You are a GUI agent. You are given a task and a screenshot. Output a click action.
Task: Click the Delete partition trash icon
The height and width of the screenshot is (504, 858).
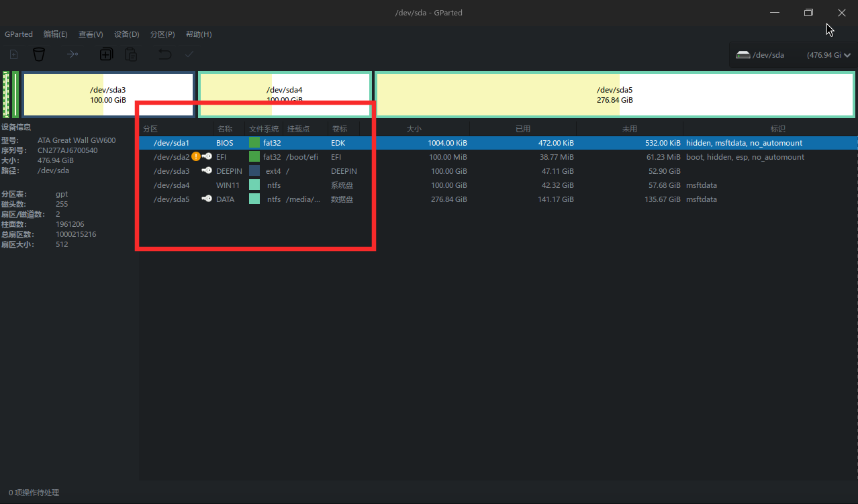coord(39,54)
